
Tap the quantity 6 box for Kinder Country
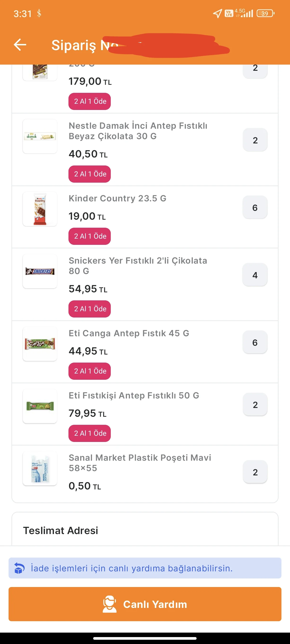click(x=255, y=207)
